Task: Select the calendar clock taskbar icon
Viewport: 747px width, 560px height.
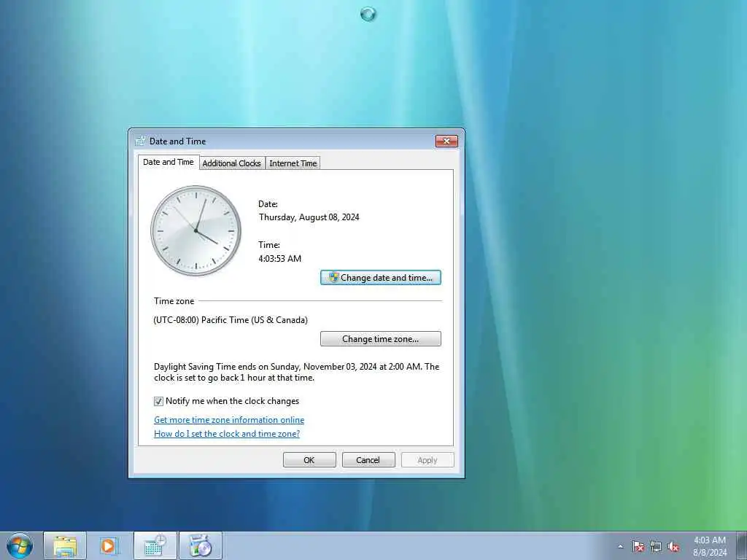Action: point(155,545)
